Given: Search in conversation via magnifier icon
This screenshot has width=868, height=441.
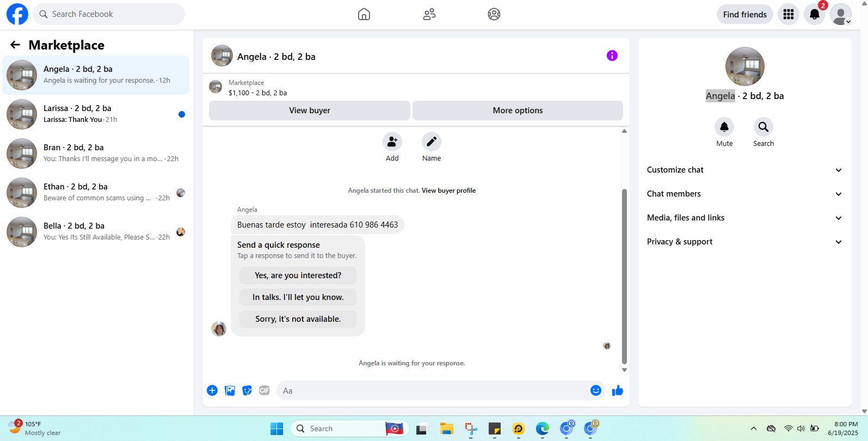Looking at the screenshot, I should [x=764, y=127].
